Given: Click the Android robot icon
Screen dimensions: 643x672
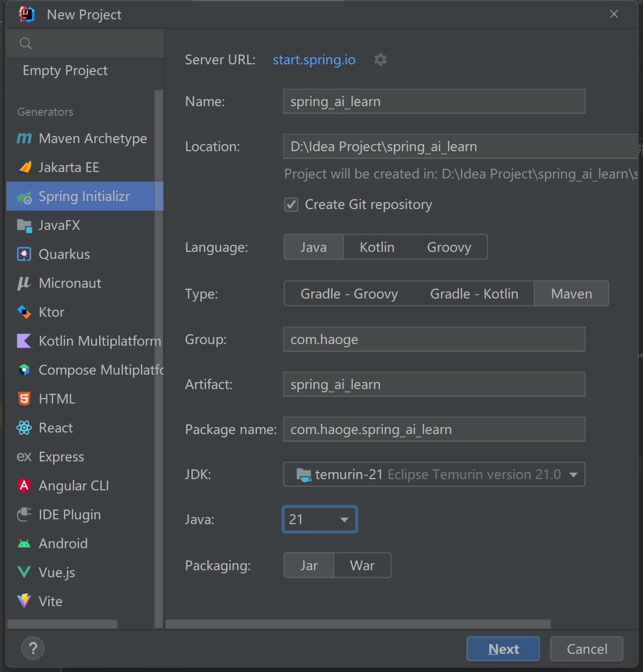Looking at the screenshot, I should point(24,544).
